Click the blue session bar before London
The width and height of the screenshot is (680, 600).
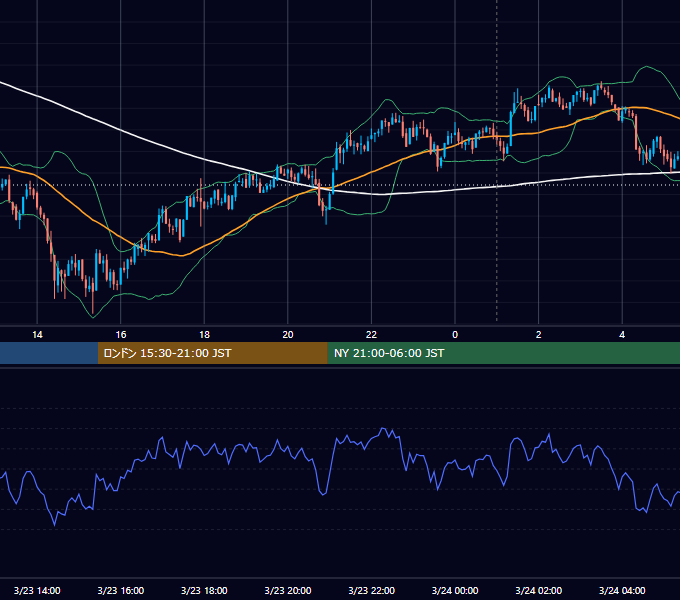click(x=49, y=353)
